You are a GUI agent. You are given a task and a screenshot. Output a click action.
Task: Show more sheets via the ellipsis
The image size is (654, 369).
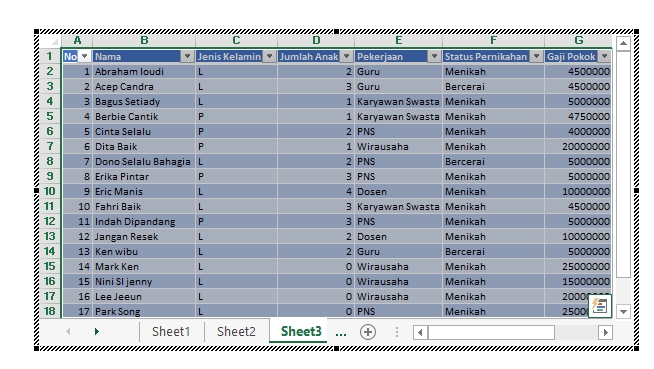coord(341,332)
